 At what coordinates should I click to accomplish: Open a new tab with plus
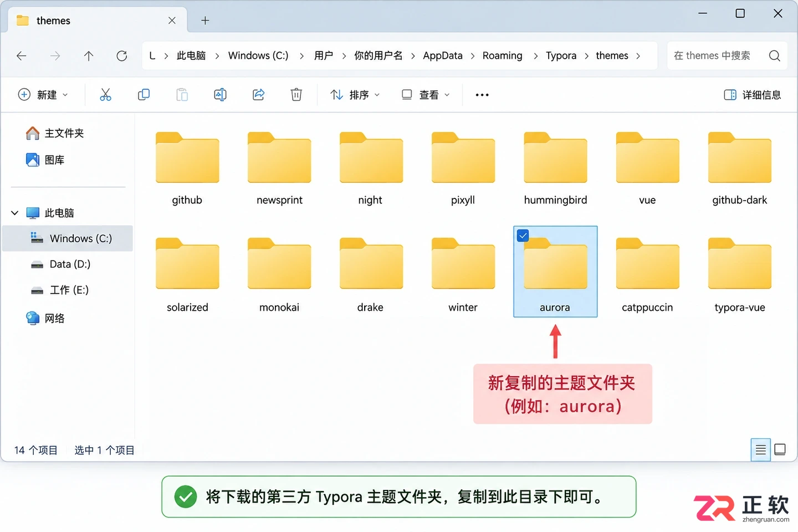click(205, 21)
